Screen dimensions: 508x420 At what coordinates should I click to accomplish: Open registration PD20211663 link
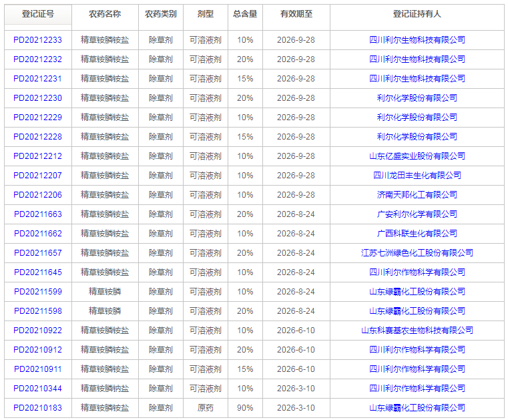click(37, 214)
